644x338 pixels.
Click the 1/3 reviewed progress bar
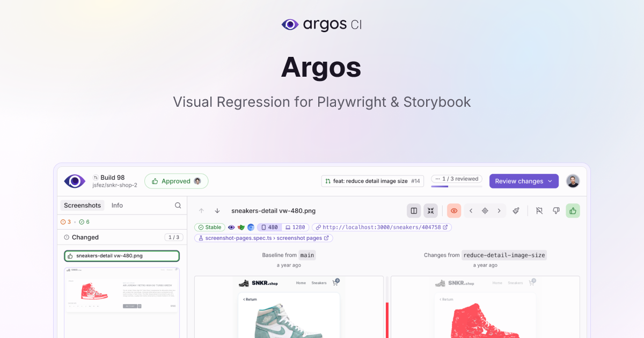(x=456, y=179)
